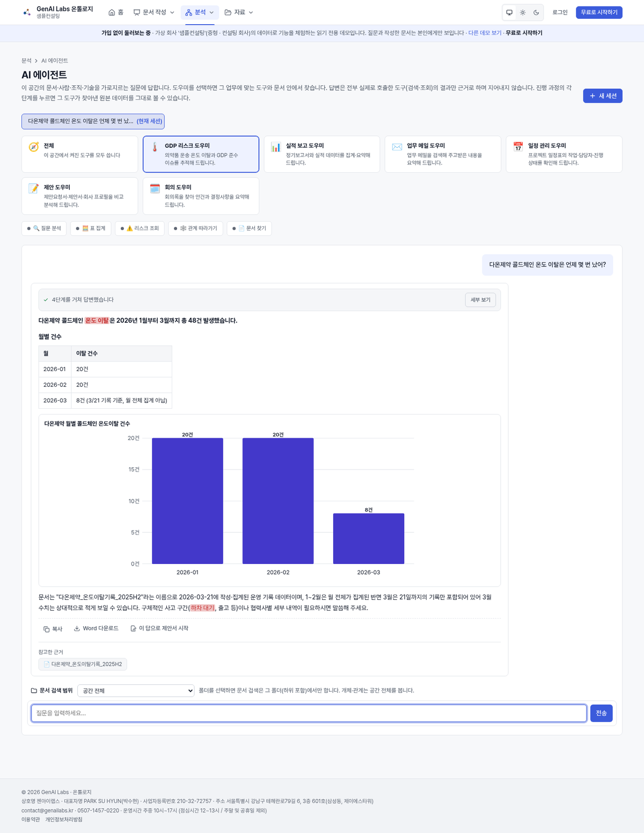Image resolution: width=644 pixels, height=833 pixels.
Task: Switch to the system display theme icon
Action: click(509, 12)
